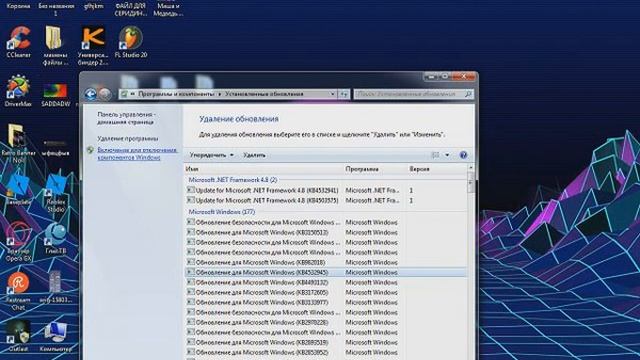Open Включение или отключение компонентов Windows link
640x360 pixels.
coord(137,154)
